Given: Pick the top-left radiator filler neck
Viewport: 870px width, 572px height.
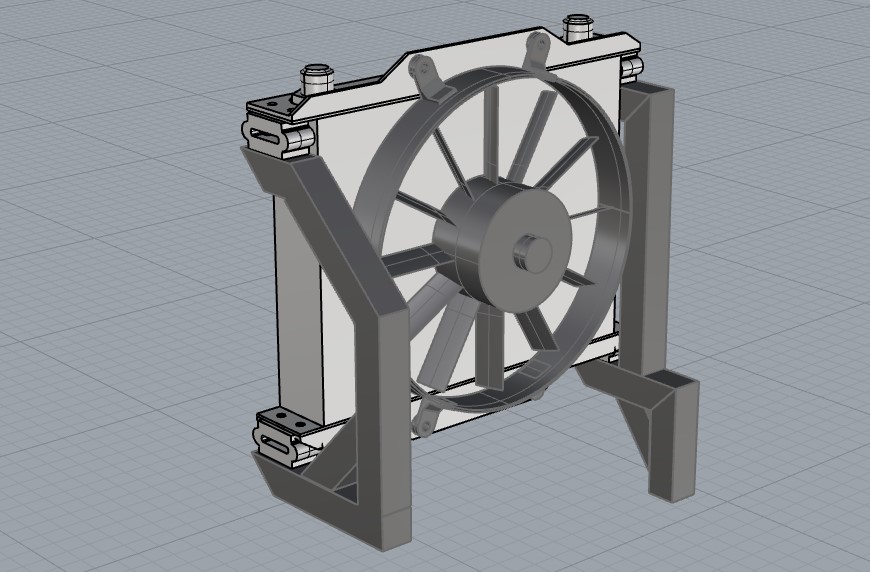Looking at the screenshot, I should pos(317,80).
